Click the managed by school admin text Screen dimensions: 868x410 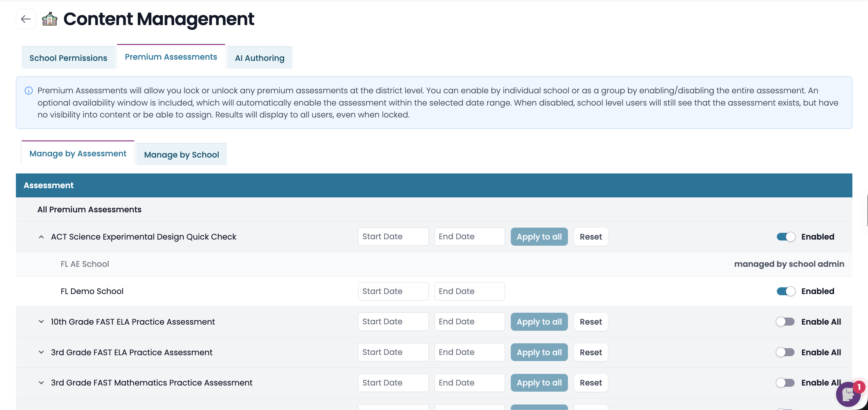789,264
